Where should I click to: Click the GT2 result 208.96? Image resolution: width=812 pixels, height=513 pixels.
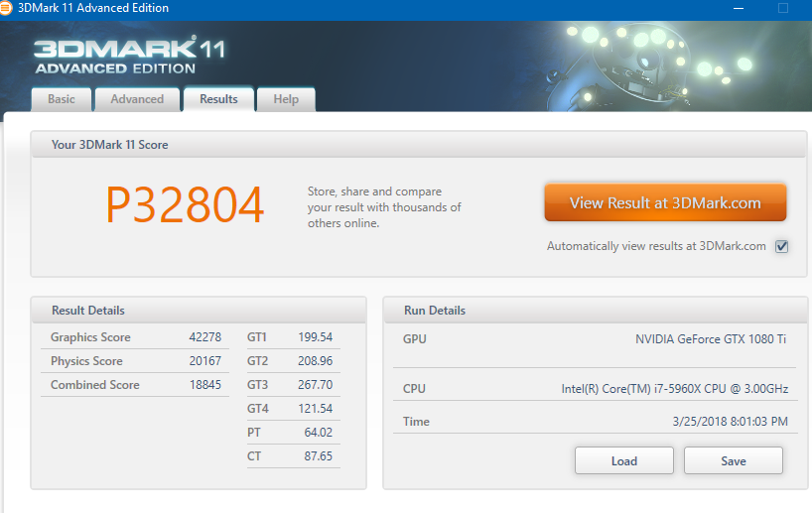pos(315,361)
